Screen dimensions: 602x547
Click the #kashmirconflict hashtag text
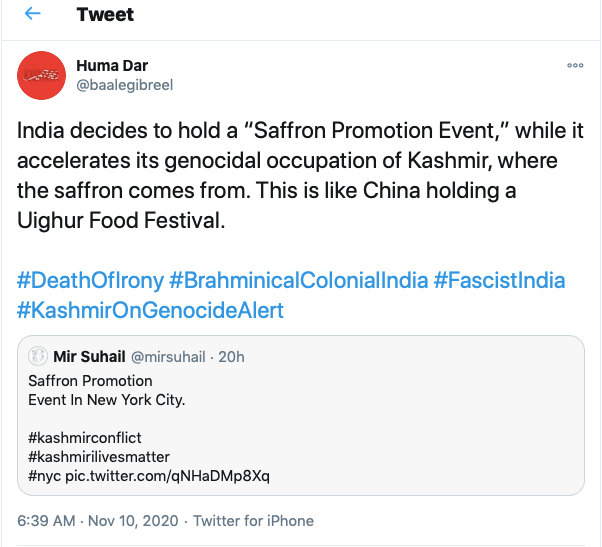84,437
